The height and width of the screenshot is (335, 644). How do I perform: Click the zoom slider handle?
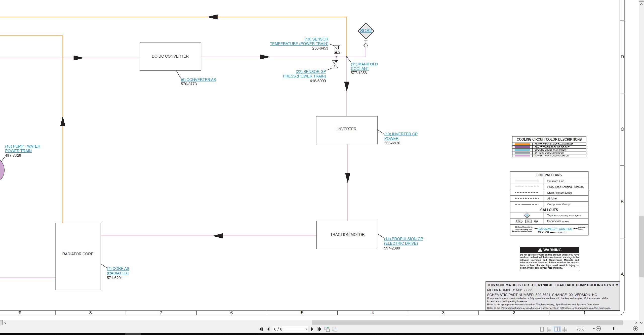(614, 329)
